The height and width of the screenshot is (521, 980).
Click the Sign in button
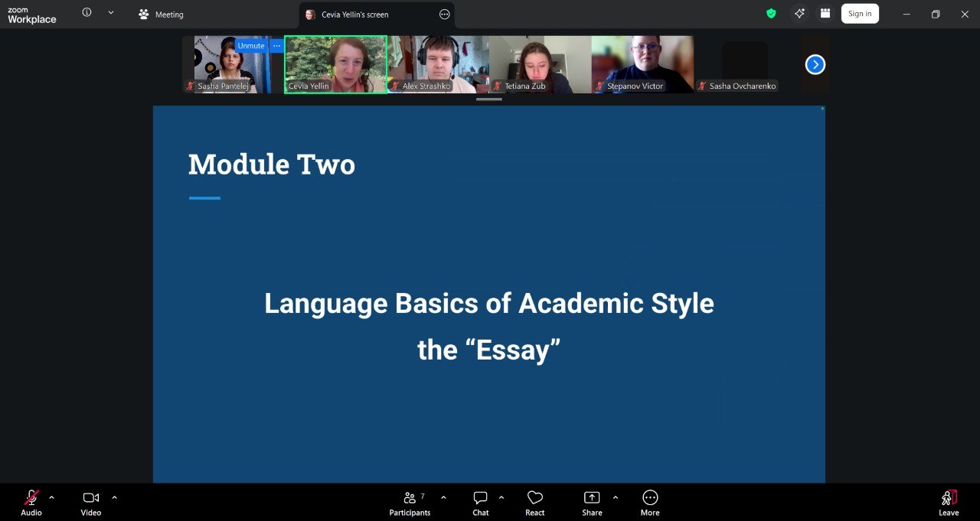coord(860,14)
